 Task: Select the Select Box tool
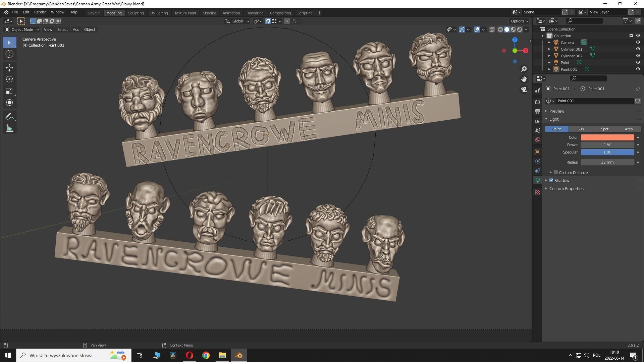(x=9, y=43)
